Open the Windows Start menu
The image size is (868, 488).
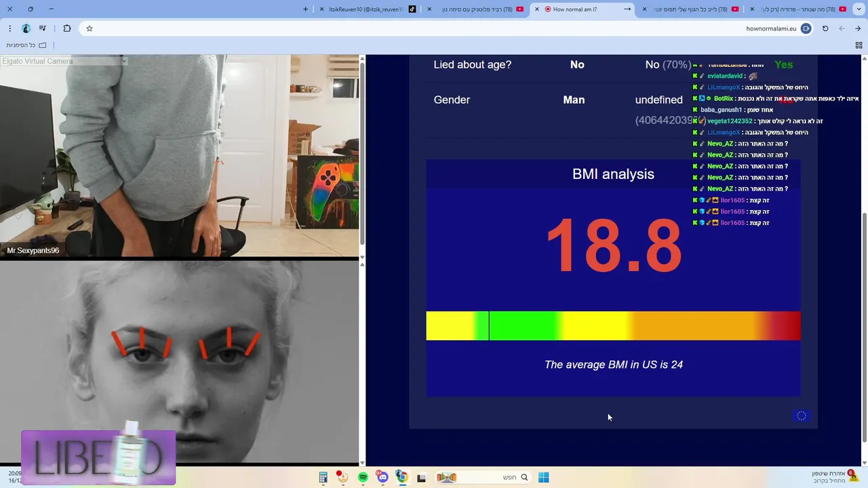[543, 477]
